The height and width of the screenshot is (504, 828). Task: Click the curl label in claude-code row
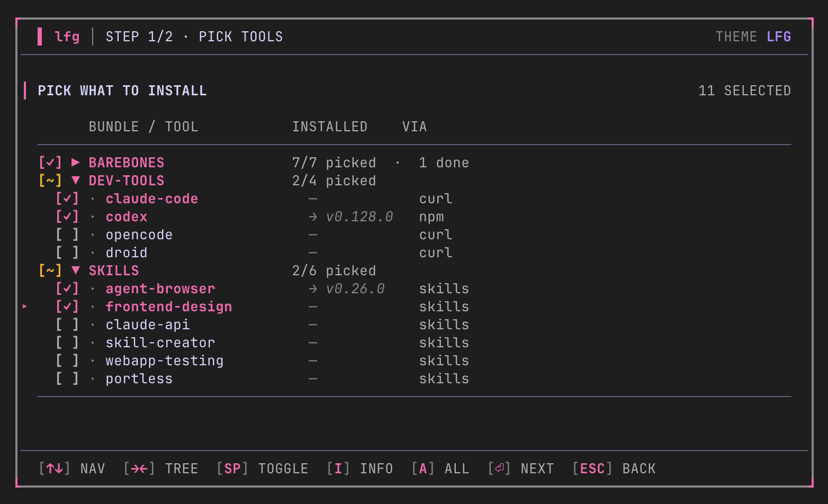(436, 199)
